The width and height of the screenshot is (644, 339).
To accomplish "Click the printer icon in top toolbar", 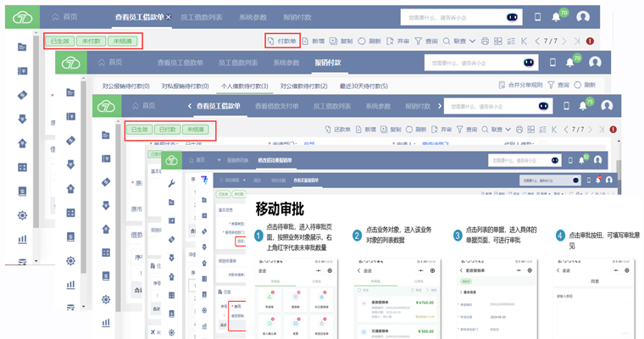I will 485,41.
